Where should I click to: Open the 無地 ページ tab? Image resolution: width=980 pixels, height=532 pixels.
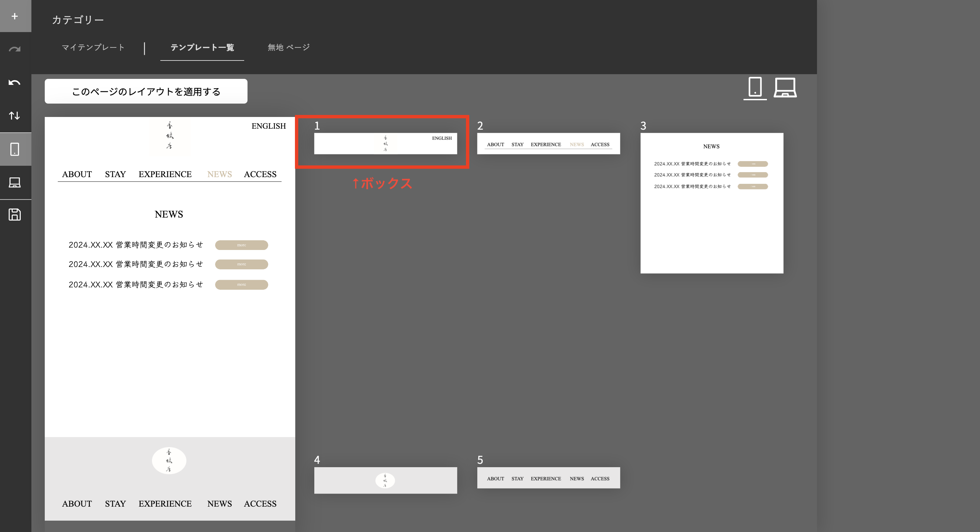[x=289, y=47]
